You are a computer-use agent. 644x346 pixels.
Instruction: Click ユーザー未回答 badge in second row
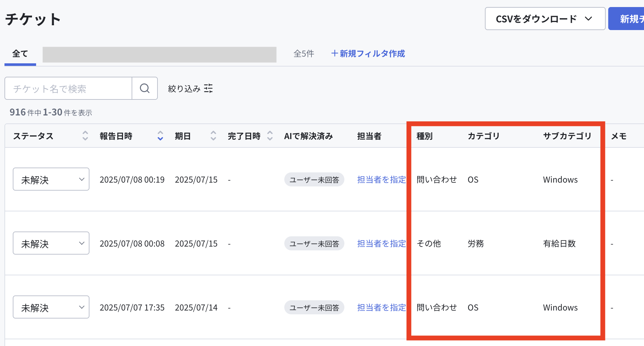314,244
